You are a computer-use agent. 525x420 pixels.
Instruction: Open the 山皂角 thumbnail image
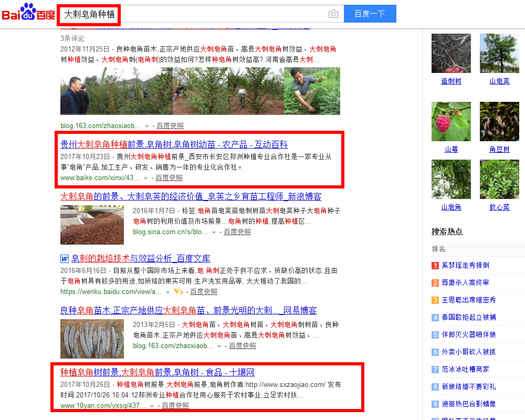tap(451, 179)
